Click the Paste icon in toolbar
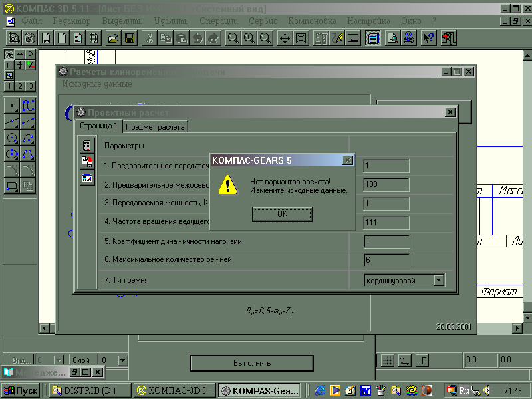Image resolution: width=532 pixels, height=399 pixels. [x=182, y=38]
